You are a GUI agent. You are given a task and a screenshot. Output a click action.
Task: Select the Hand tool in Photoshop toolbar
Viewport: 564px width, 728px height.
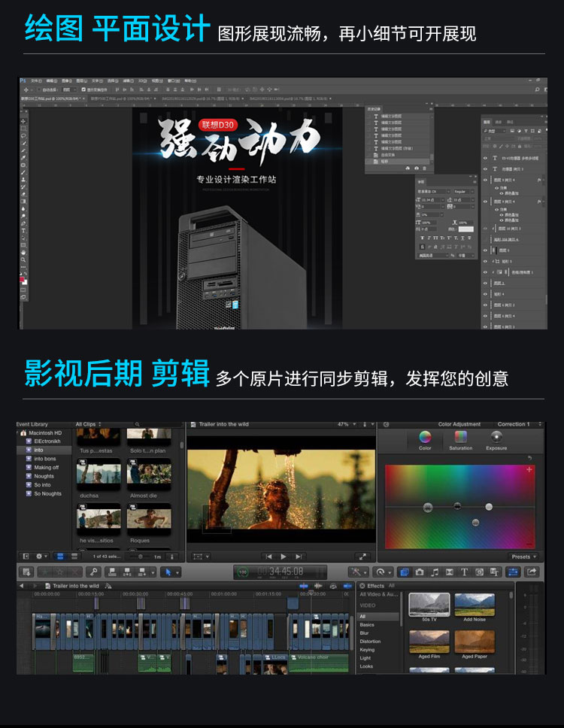coord(23,253)
